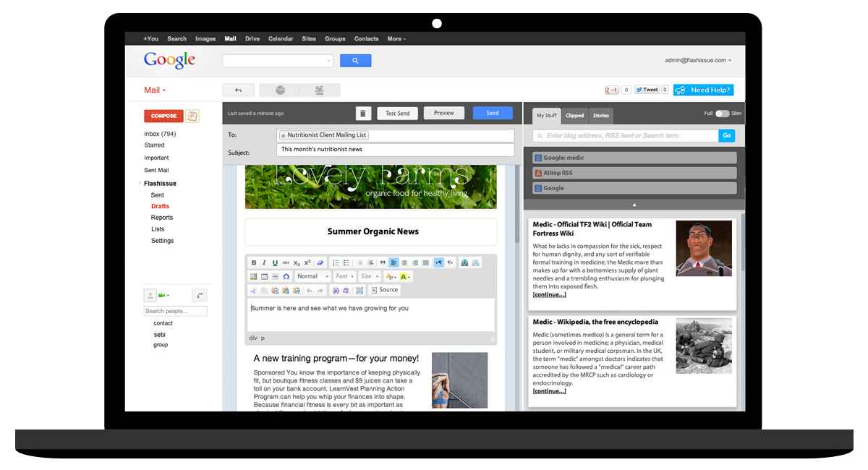868x470 pixels.
Task: Toggle underline formatting in the editor
Action: 276,262
